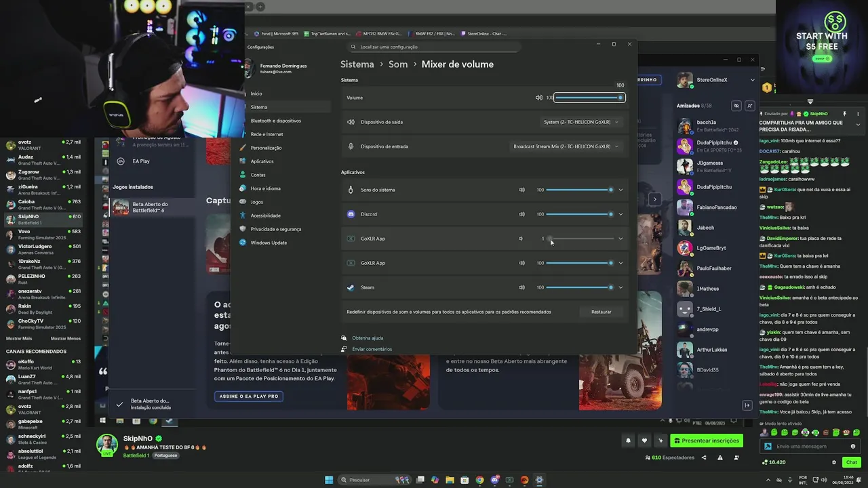Open the StereOnline - Chat browser tab
This screenshot has height=488, width=868.
(x=484, y=33)
